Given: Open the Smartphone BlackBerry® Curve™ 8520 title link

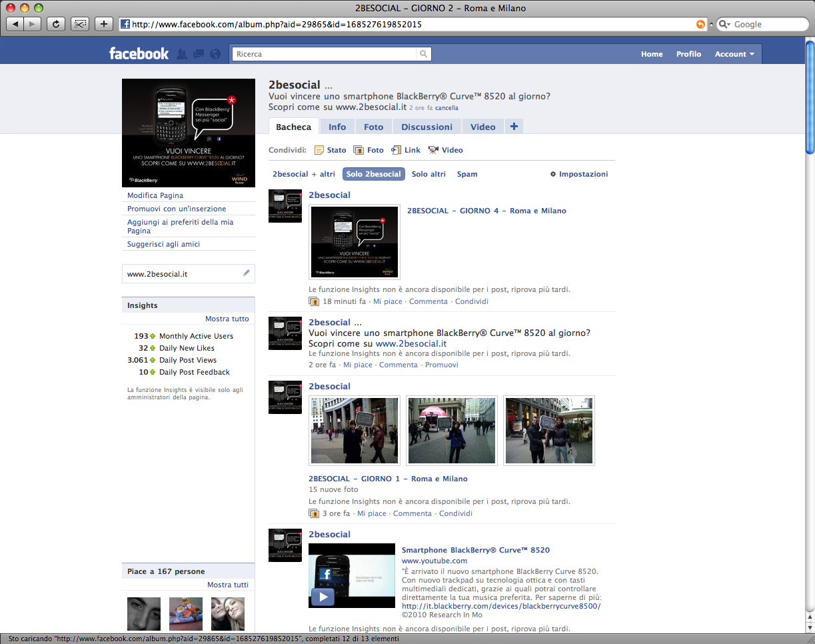Looking at the screenshot, I should 476,550.
